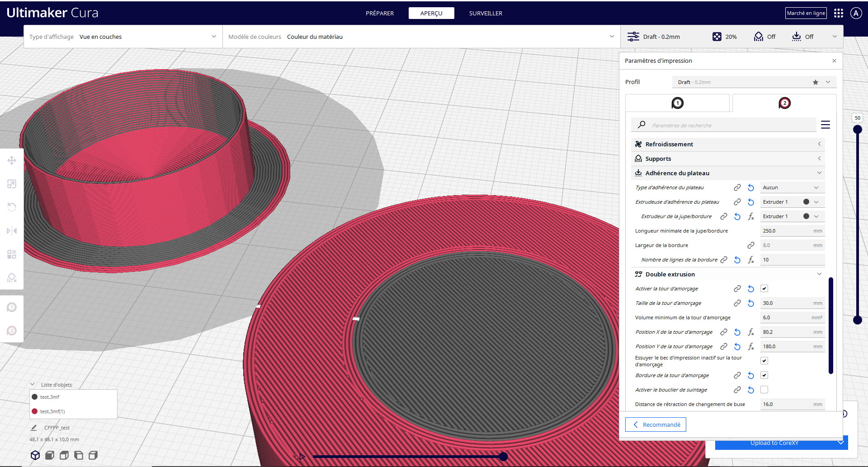Open Extrudeur de la jupe/bordure dropdown
The image size is (868, 467).
coord(792,216)
